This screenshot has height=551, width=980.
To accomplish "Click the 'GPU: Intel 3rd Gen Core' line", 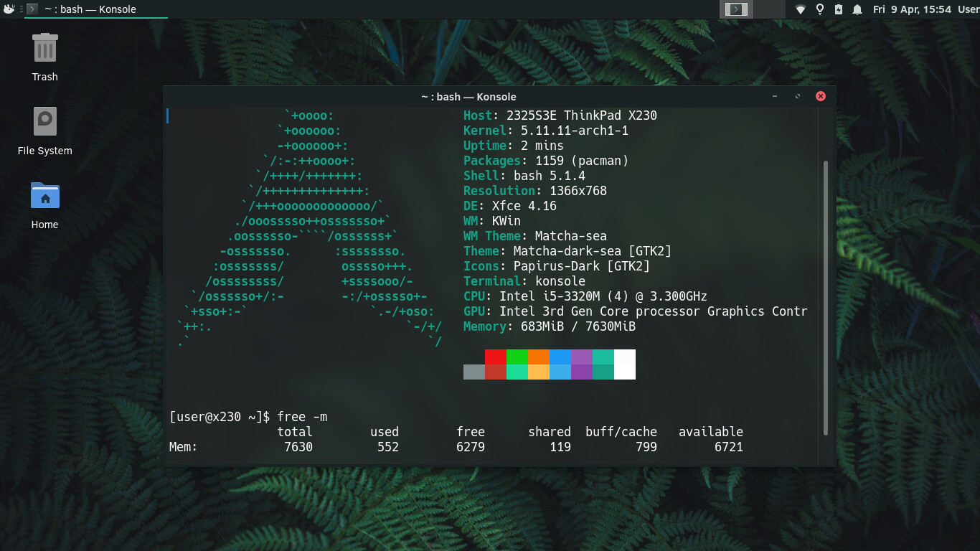I will 636,311.
